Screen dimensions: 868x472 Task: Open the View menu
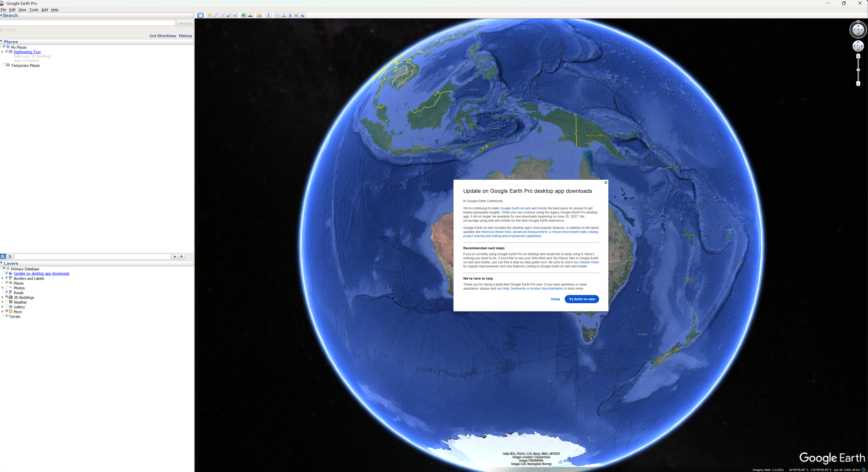click(22, 10)
